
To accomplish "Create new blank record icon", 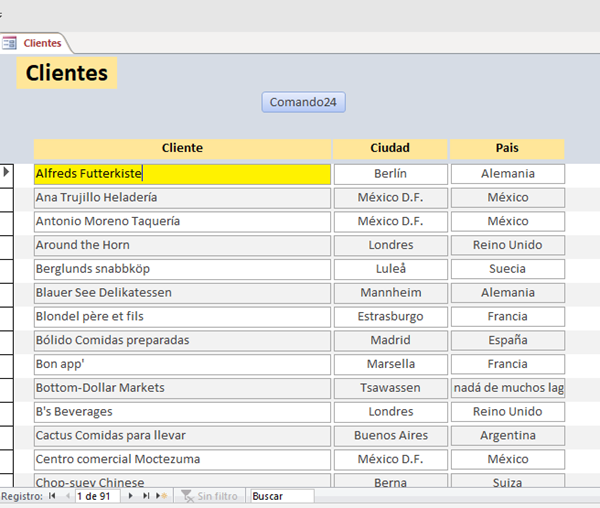I will (160, 496).
